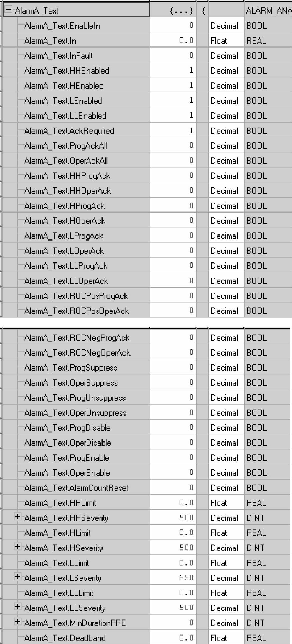This screenshot has height=644, width=292.
Task: Expand AlarmA_Text.MinDurationPRE tag
Action: 17,622
